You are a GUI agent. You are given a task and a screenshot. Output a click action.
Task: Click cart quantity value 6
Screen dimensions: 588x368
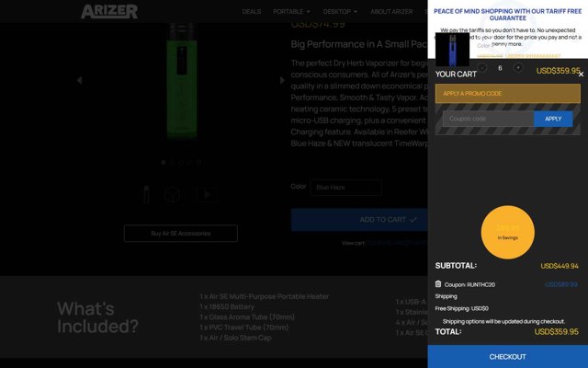pyautogui.click(x=500, y=68)
